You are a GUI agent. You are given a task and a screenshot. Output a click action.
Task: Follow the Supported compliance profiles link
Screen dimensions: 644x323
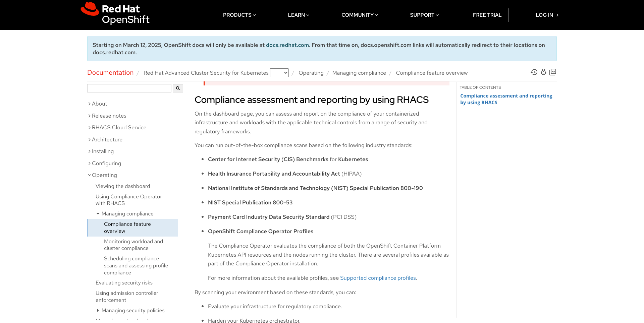coord(378,278)
